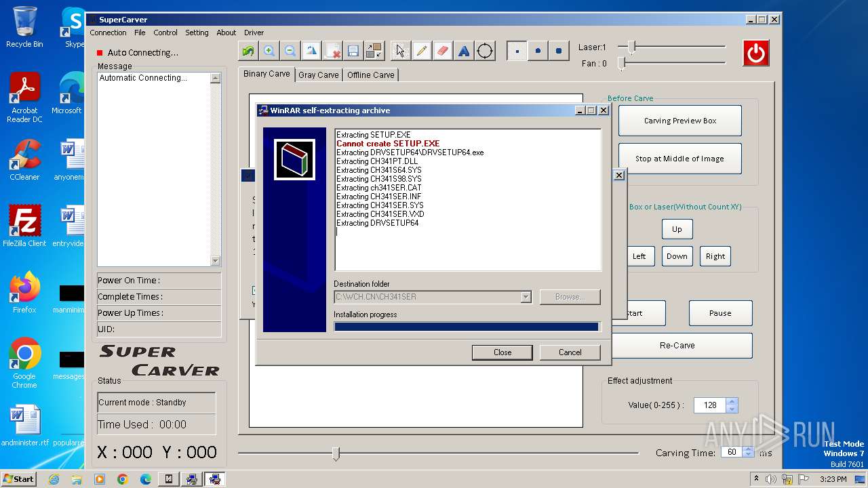
Task: Open Windows Media Player in taskbar
Action: [100, 479]
